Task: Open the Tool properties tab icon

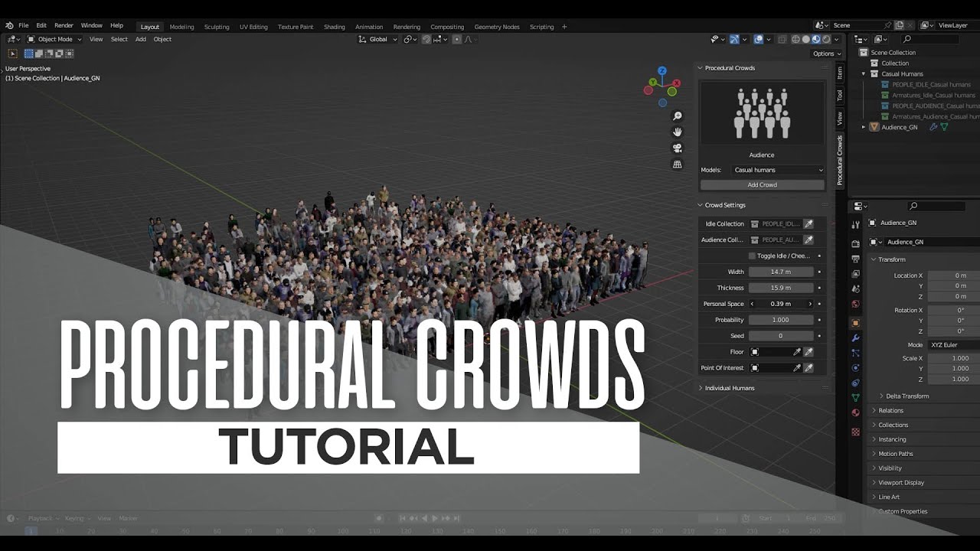Action: [x=856, y=225]
